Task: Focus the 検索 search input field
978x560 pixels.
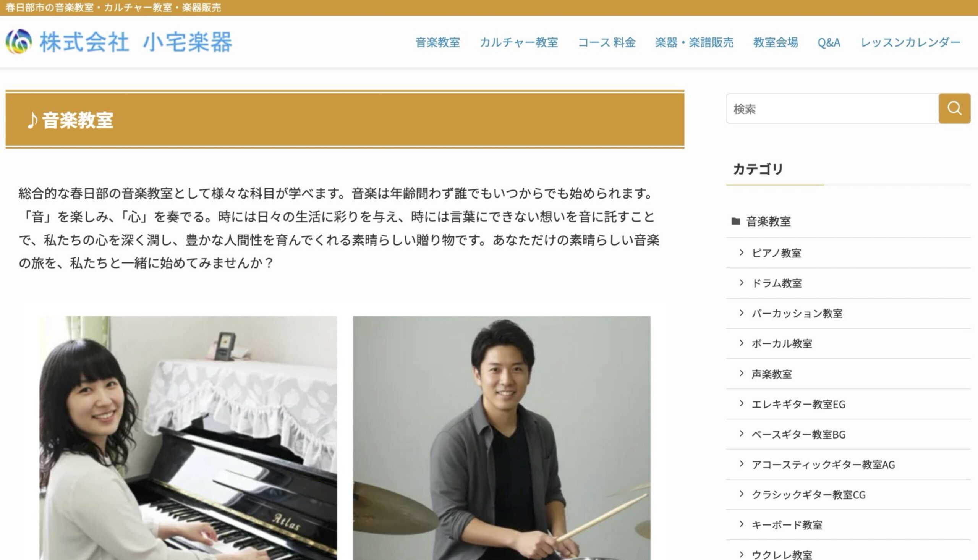Action: coord(832,108)
